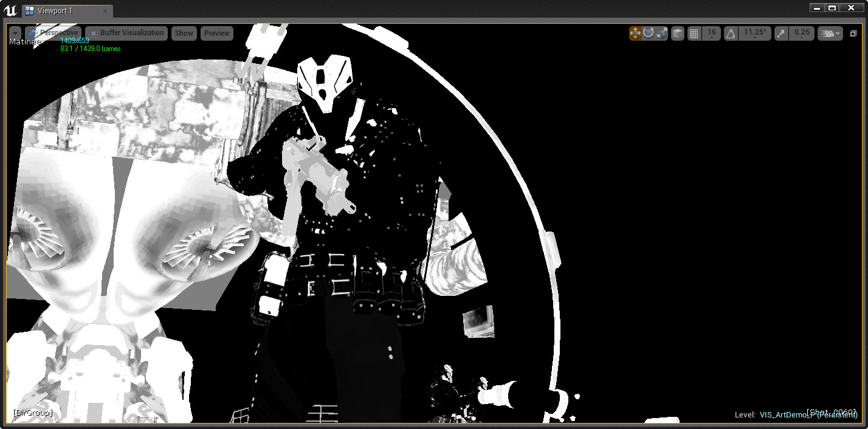The height and width of the screenshot is (429, 868).
Task: Toggle rotation snapping angle icon
Action: (x=731, y=33)
